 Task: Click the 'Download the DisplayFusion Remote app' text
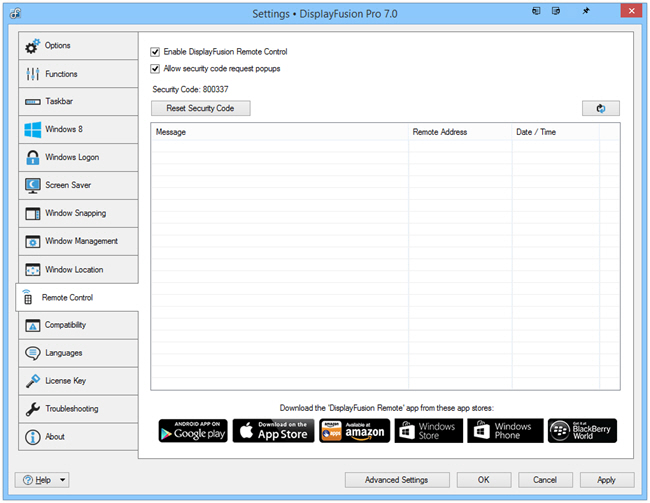click(x=387, y=408)
